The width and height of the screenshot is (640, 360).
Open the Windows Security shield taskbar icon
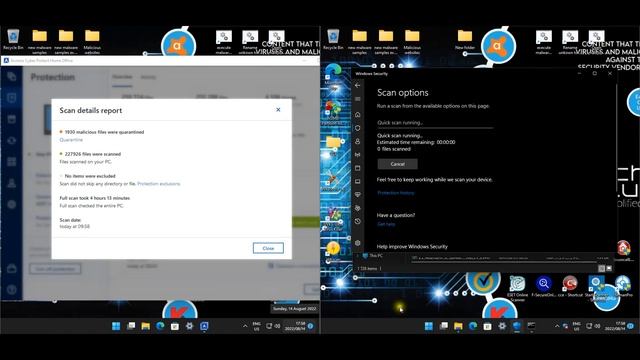click(517, 326)
